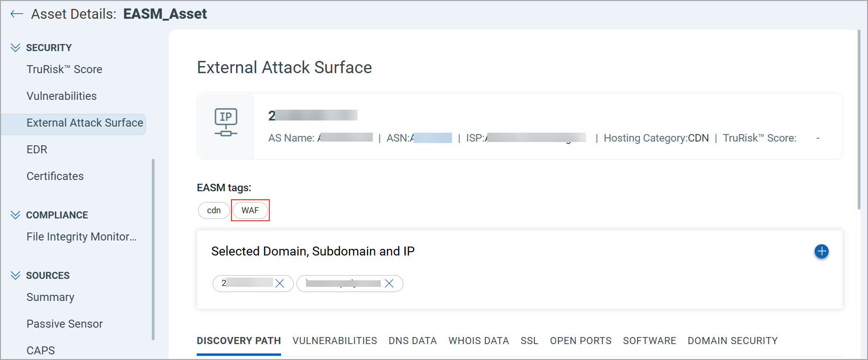Switch to the VULNERABILITIES tab

(334, 341)
